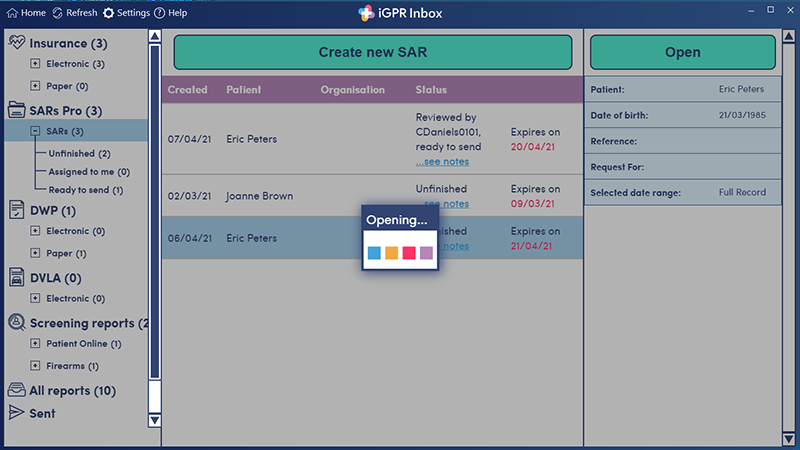Click sidebar scrollbar down arrow

tap(155, 420)
